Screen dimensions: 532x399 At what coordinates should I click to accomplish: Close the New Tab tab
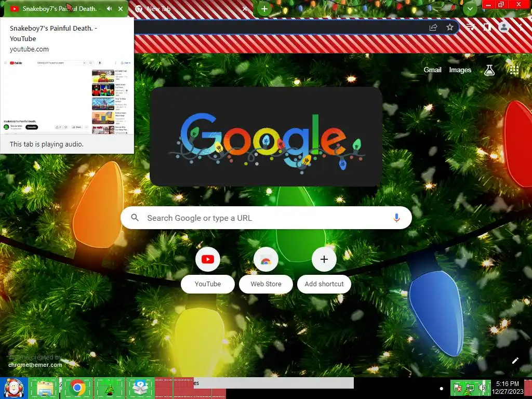[x=245, y=9]
